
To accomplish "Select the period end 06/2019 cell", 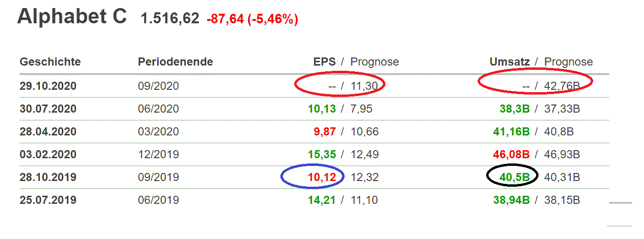I will (x=158, y=200).
